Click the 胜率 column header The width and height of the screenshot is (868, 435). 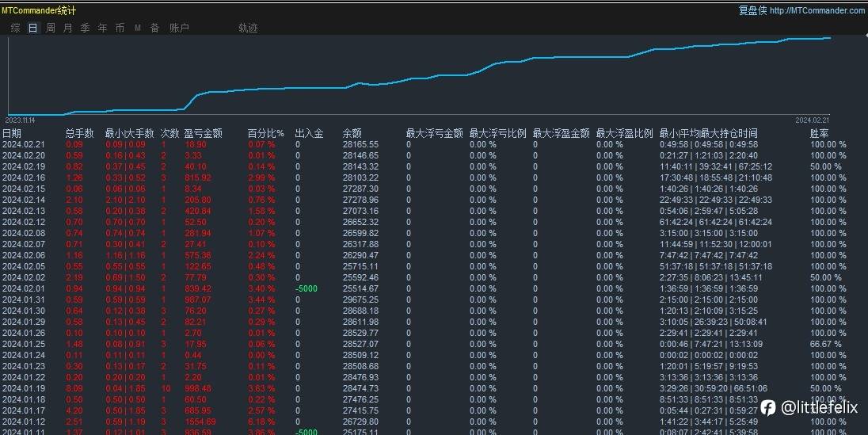[x=819, y=133]
